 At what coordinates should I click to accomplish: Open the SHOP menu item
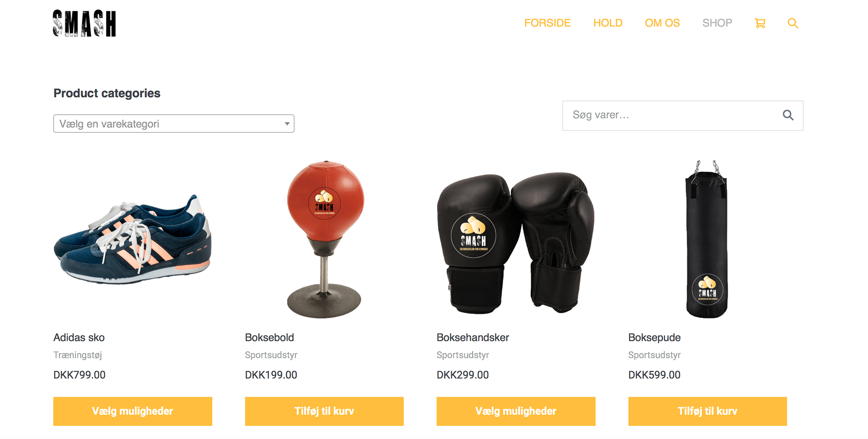tap(717, 23)
